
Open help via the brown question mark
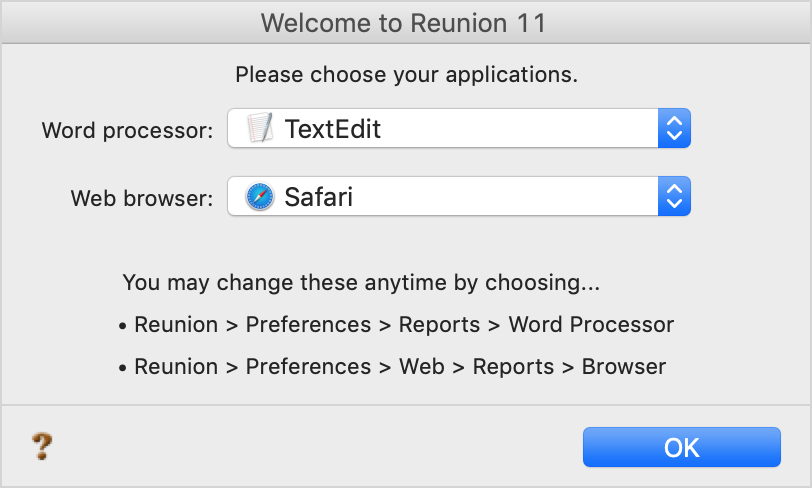42,446
